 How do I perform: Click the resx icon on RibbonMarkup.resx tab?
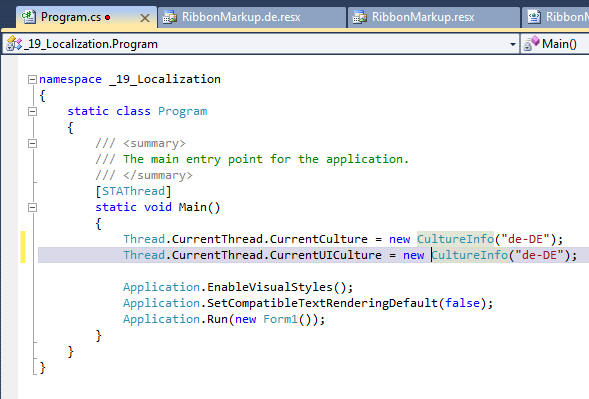click(359, 17)
